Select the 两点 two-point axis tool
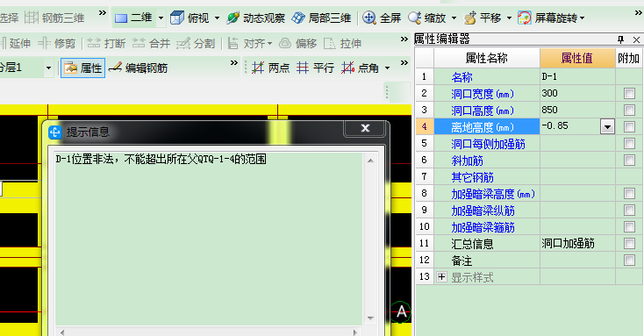 pos(270,68)
